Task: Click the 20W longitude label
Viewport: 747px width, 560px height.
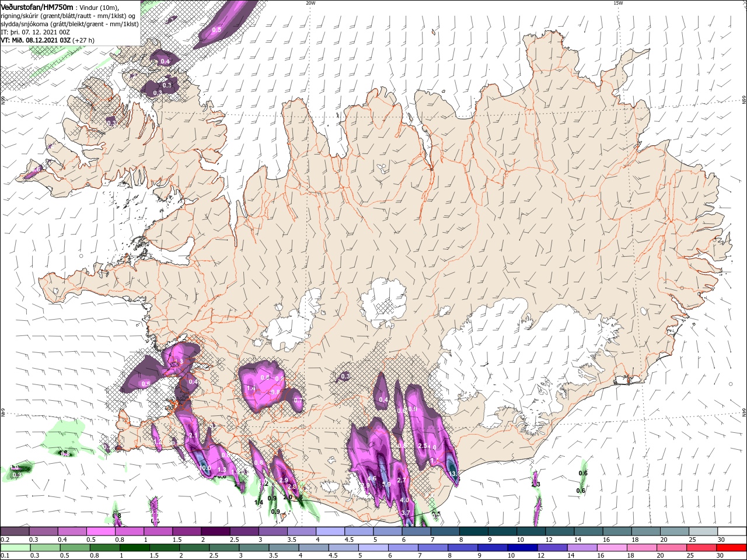Action: click(x=310, y=3)
